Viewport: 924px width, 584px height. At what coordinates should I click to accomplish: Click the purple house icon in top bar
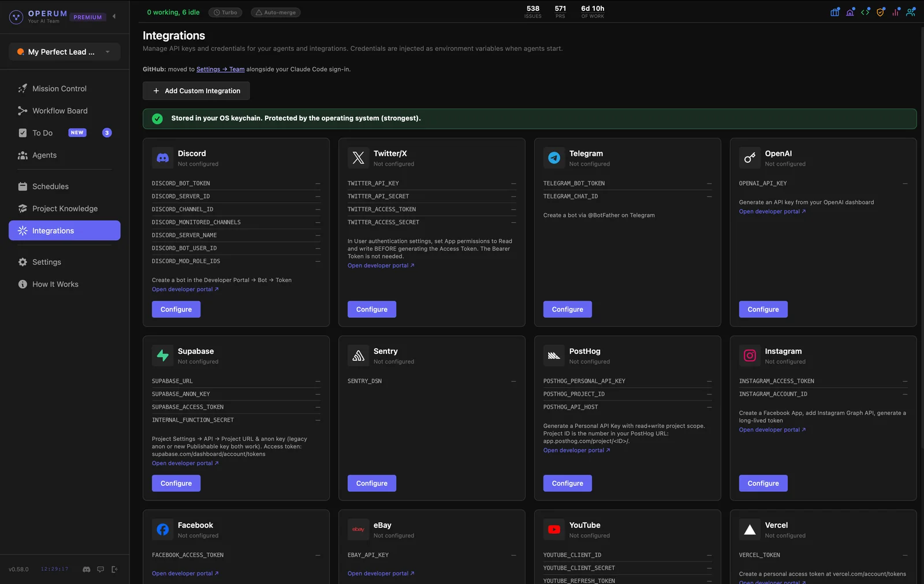[850, 12]
